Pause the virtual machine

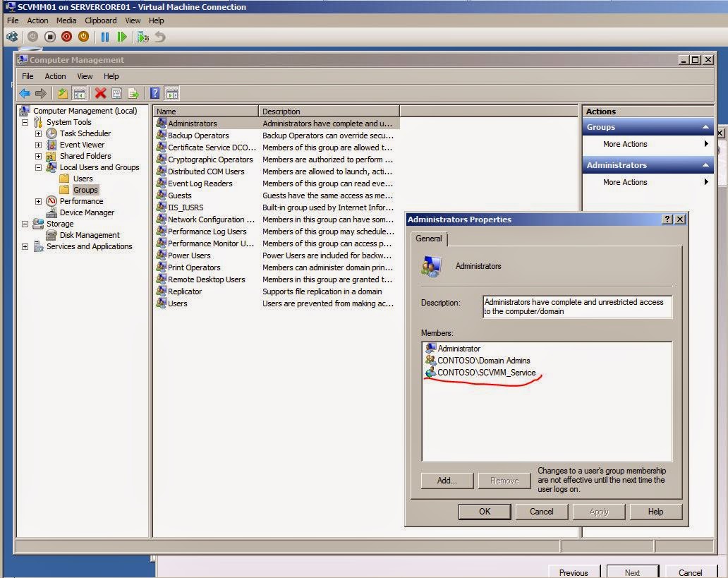pyautogui.click(x=105, y=37)
